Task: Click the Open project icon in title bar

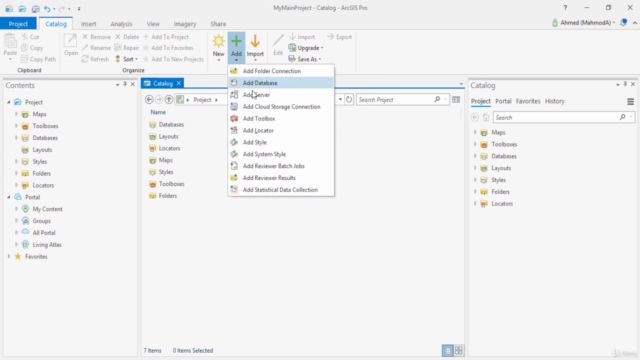Action: point(22,8)
